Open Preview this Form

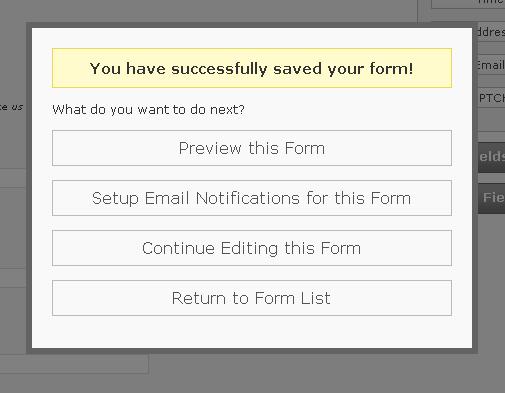(252, 148)
